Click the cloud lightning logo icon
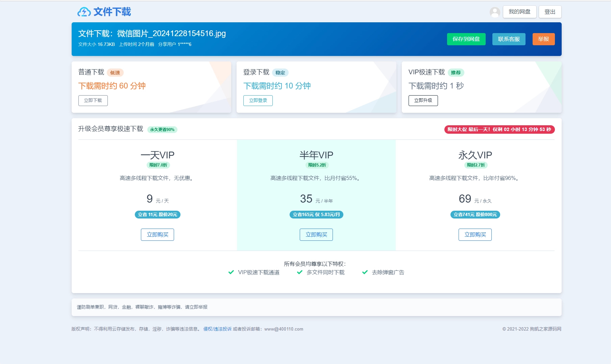611x364 pixels. pyautogui.click(x=84, y=12)
